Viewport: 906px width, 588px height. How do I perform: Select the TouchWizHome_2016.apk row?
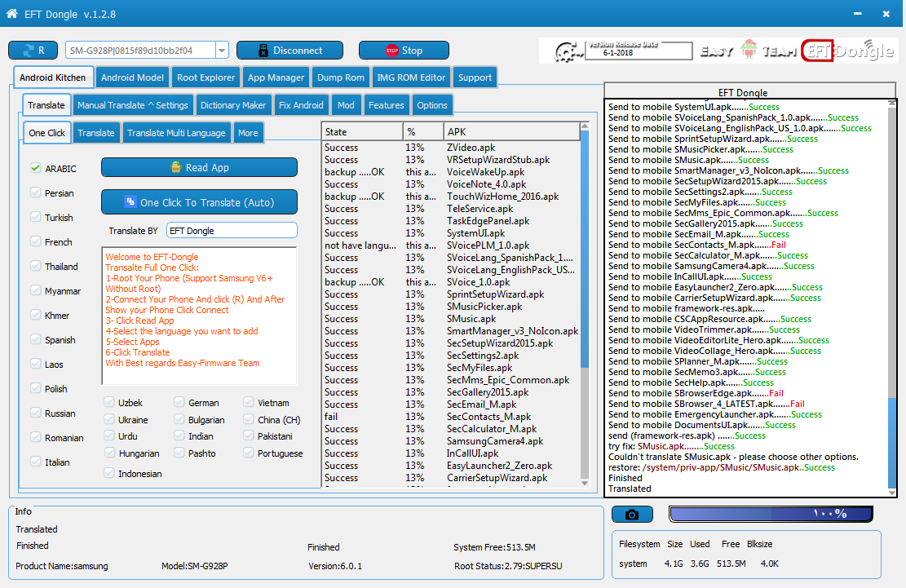point(451,197)
